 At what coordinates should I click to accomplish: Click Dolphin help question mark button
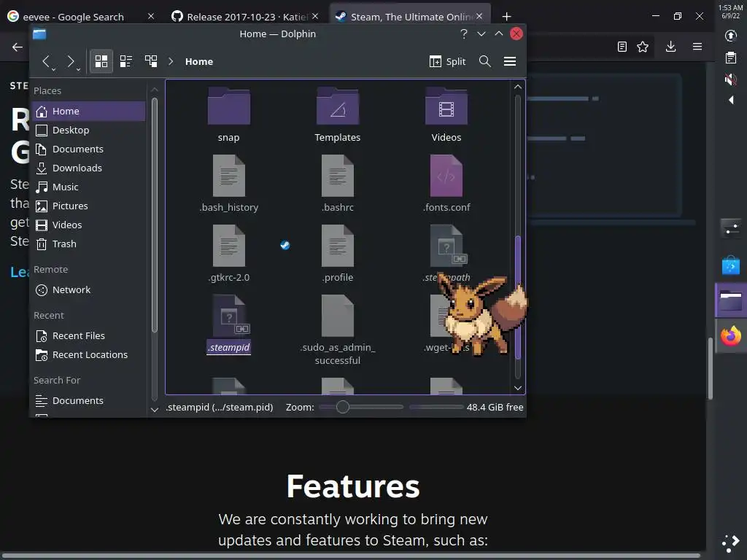(463, 34)
